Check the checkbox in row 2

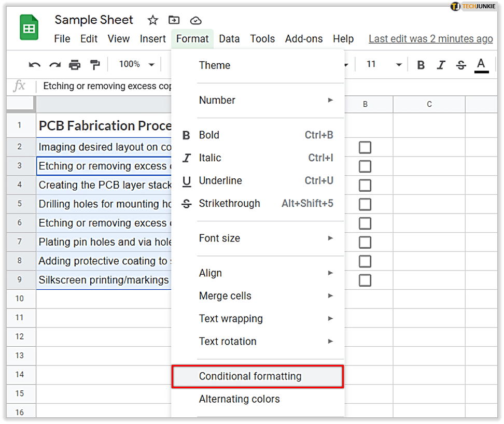365,148
